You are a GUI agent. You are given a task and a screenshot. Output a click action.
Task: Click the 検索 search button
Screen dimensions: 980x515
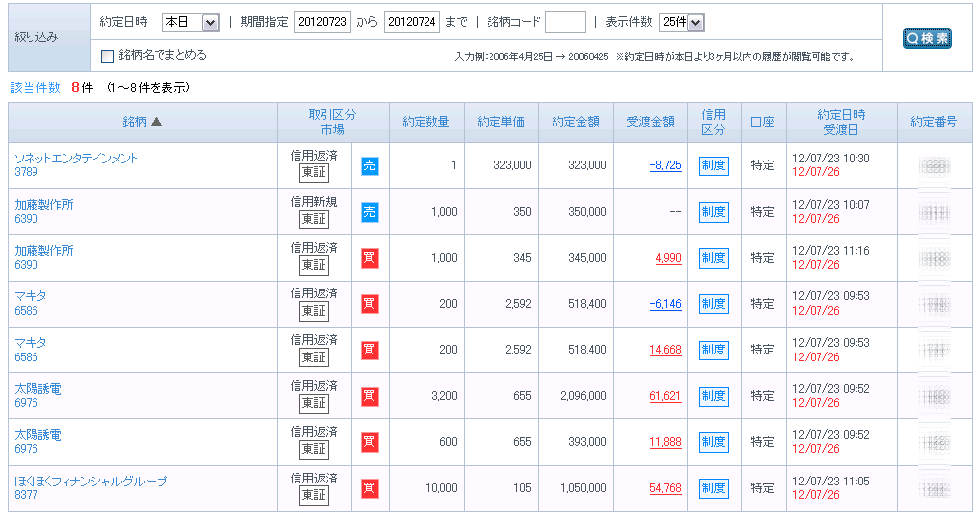coord(927,38)
